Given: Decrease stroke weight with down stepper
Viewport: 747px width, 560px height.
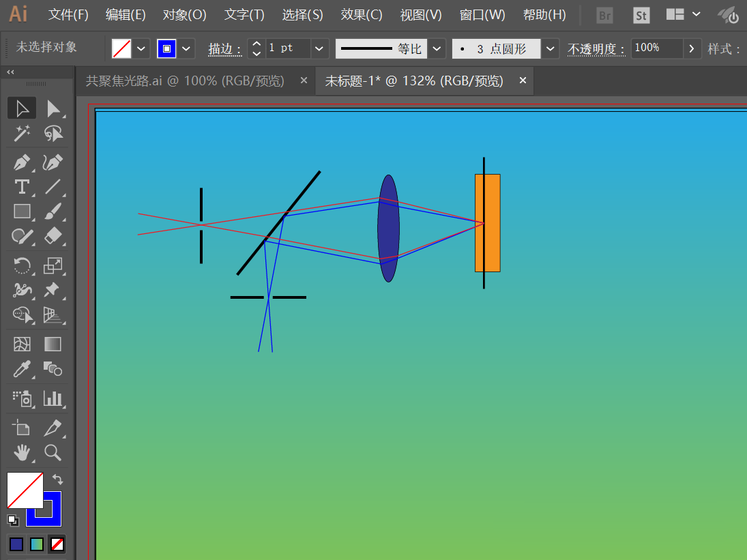Looking at the screenshot, I should pyautogui.click(x=257, y=53).
